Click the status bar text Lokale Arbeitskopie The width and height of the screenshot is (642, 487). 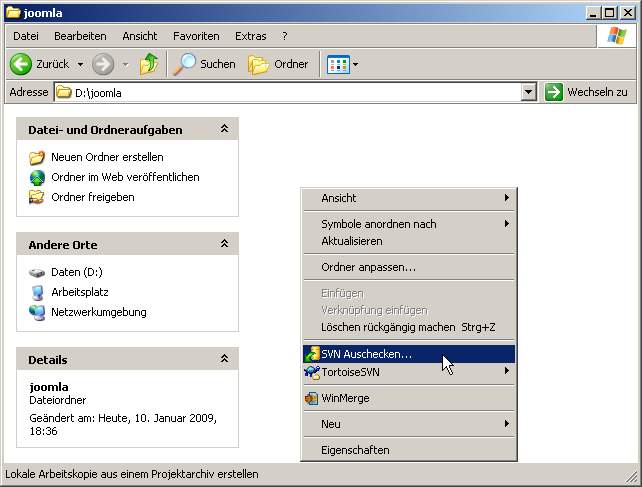(x=131, y=474)
